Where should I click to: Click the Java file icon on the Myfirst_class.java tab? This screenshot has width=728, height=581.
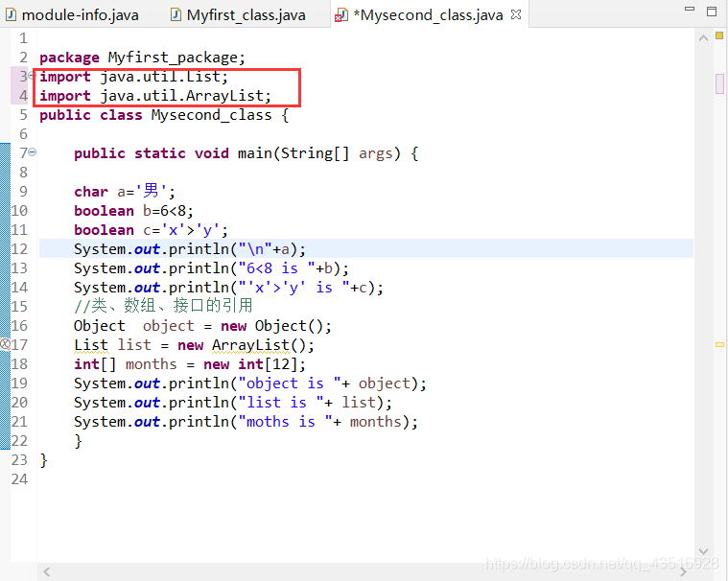coord(176,14)
